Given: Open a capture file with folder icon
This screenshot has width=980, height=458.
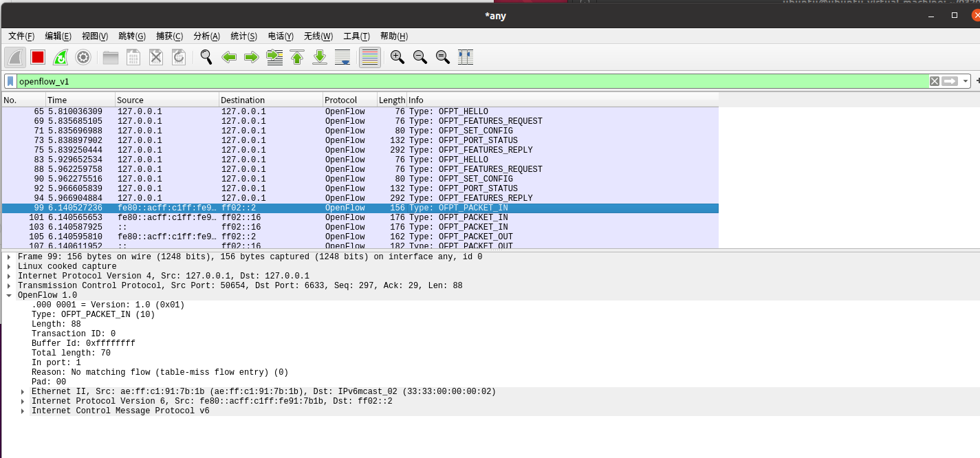Looking at the screenshot, I should (111, 57).
